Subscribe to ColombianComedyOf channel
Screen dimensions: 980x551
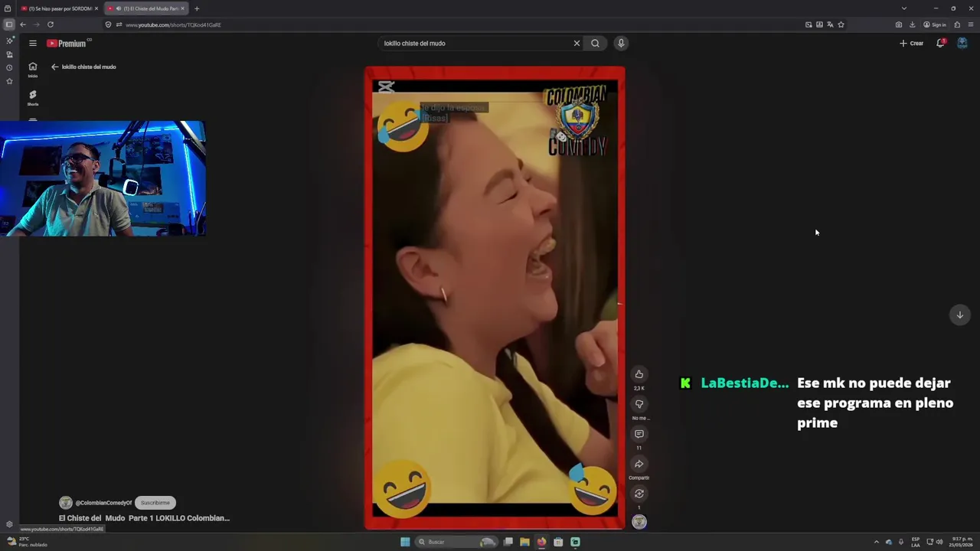[x=155, y=503]
